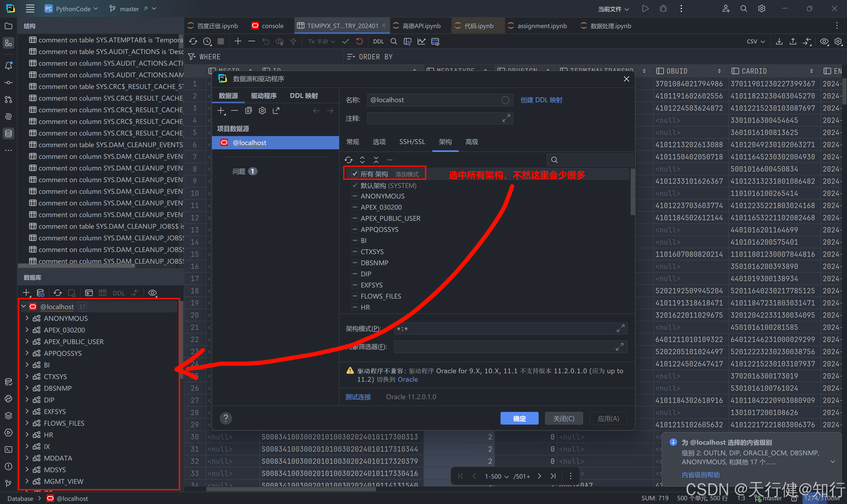
Task: Click the 确定 button
Action: click(519, 418)
